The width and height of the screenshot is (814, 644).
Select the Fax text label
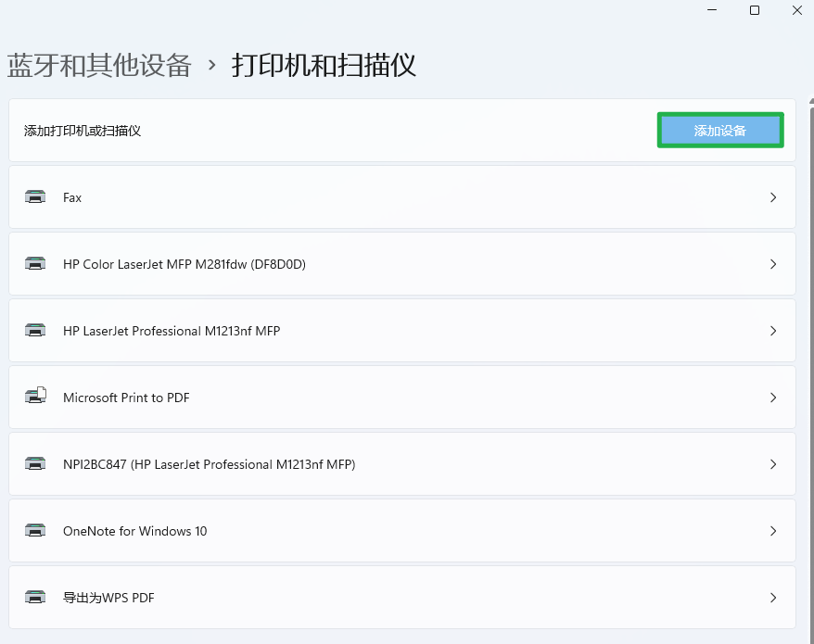(72, 197)
